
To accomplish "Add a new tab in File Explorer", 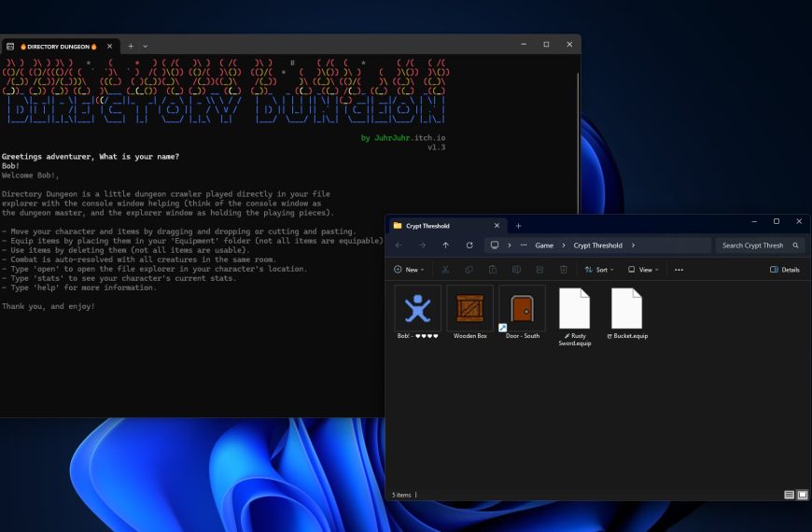I will tap(518, 226).
